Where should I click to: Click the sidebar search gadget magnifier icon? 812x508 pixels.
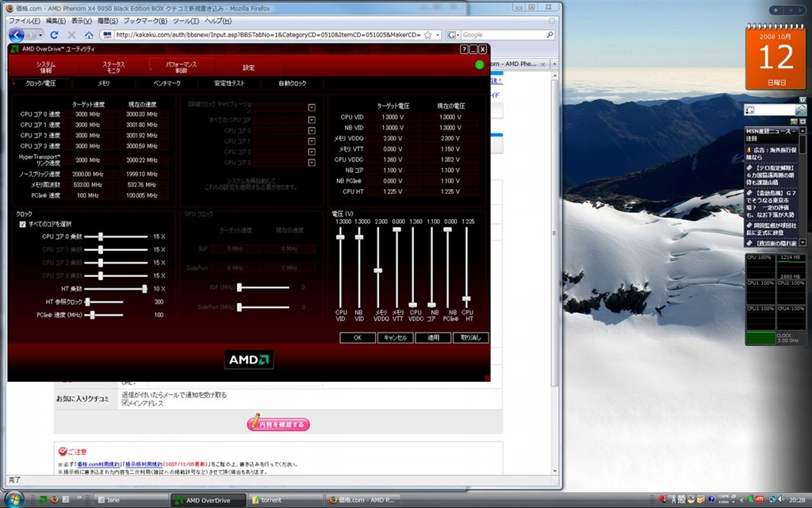(800, 110)
